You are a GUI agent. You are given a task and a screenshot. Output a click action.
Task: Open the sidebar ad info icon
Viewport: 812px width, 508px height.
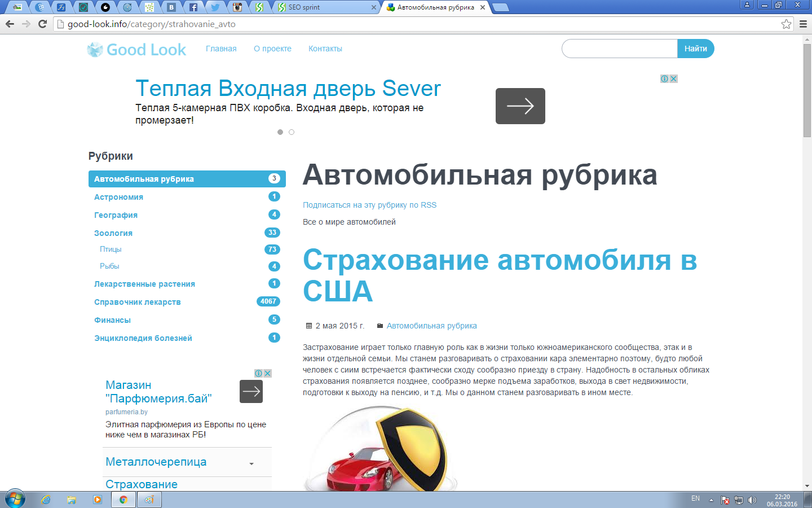click(258, 373)
